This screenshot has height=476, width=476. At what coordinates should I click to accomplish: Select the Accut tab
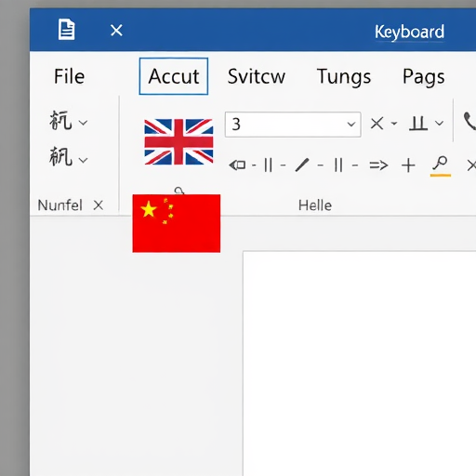click(x=174, y=76)
